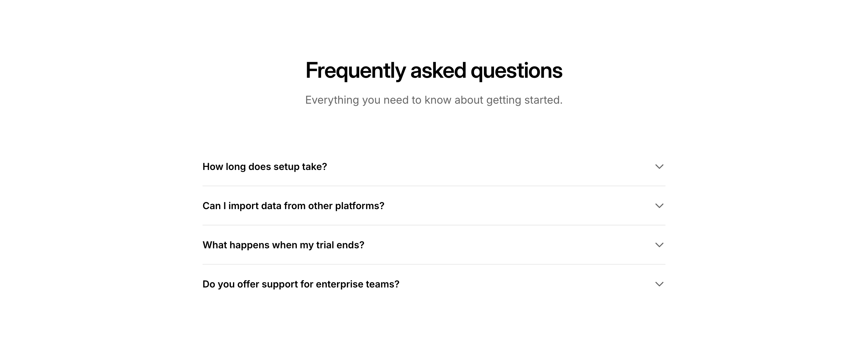Click the chevron arrow for the trial ends question

point(659,245)
